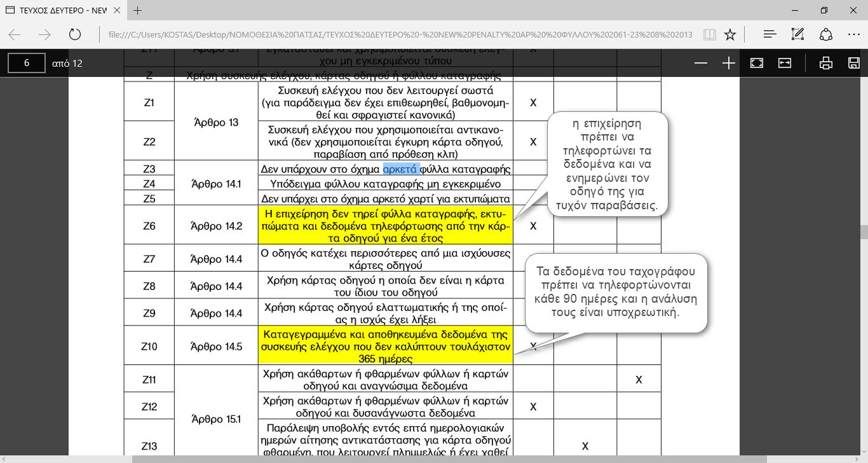Click comment callout η επιχείρηση πρέπει

point(607,164)
